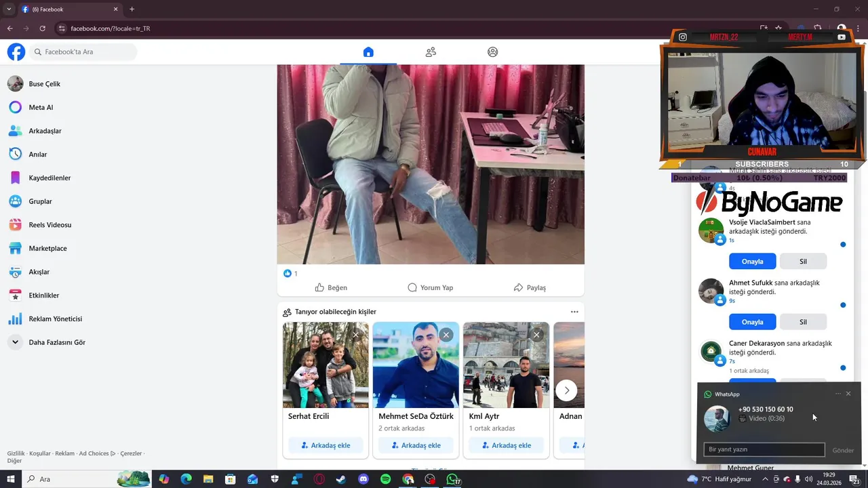Click Reklam footer link
This screenshot has width=868, height=488.
pos(65,453)
